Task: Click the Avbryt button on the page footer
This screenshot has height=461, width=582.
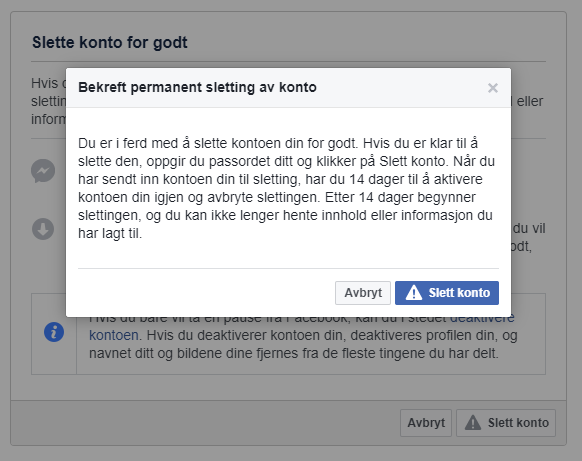Action: pos(426,423)
